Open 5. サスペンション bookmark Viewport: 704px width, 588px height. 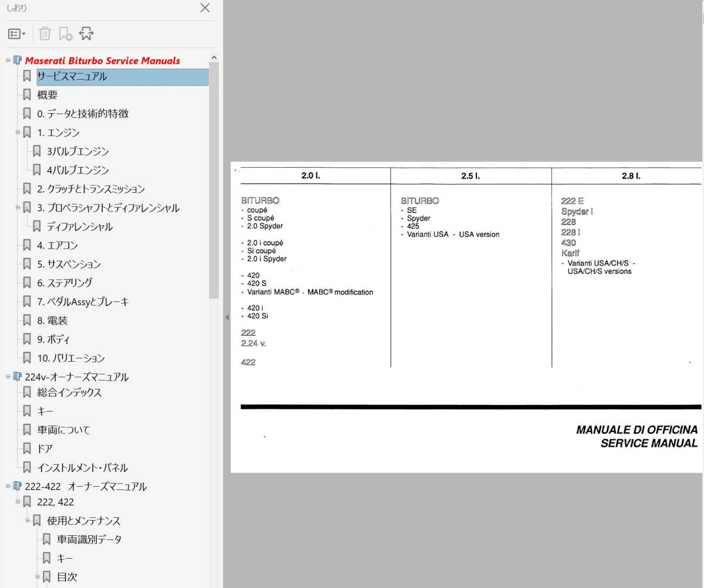(69, 264)
